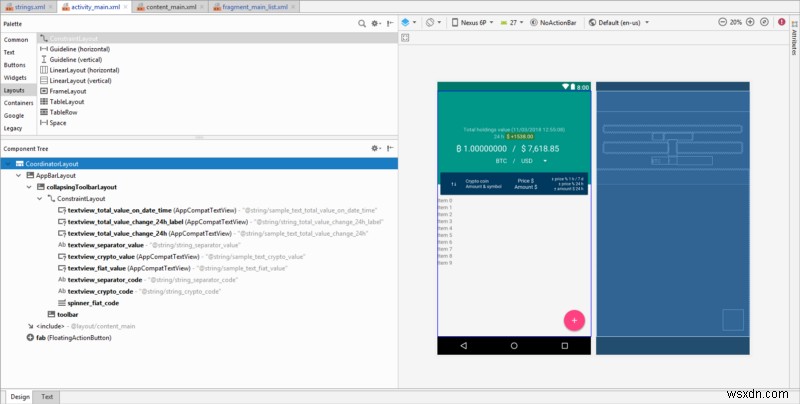This screenshot has width=800, height=404.
Task: Open the fragment_main_list.xml tab
Action: tap(255, 7)
